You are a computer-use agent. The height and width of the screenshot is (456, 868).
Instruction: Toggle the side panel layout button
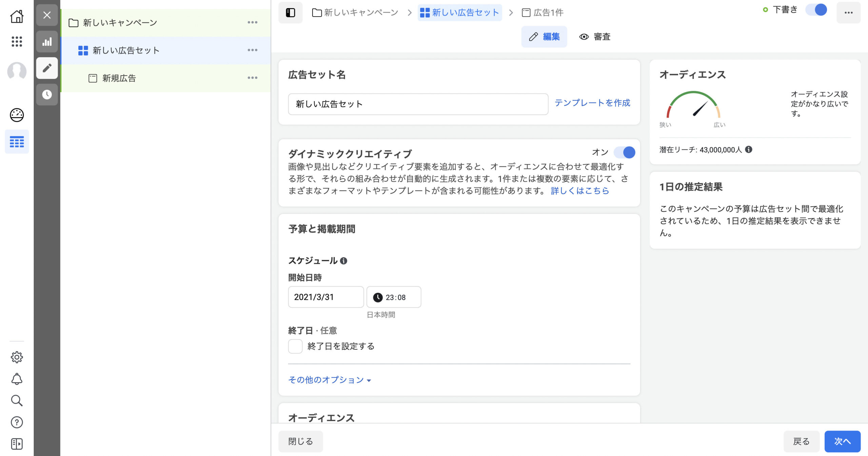pos(290,13)
